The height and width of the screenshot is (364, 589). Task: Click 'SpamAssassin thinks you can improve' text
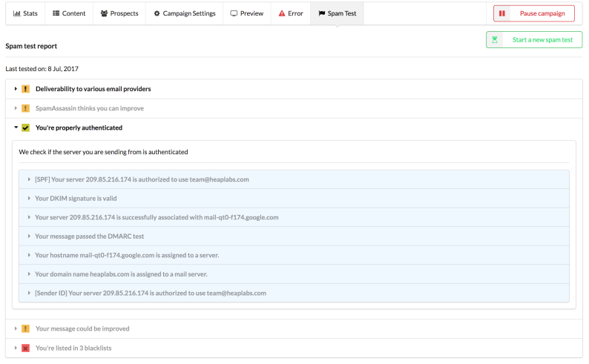click(90, 108)
